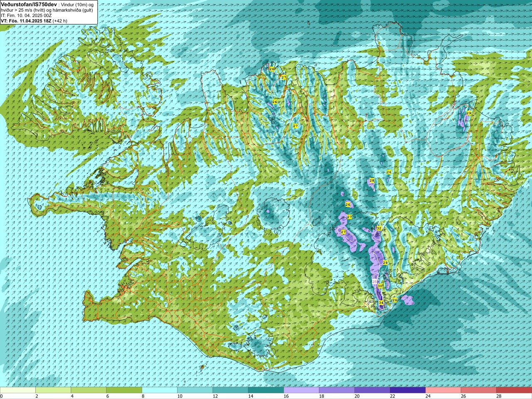Click the 4–6 m/s green legend swatch
Image resolution: width=532 pixels, height=399 pixels.
89,390
